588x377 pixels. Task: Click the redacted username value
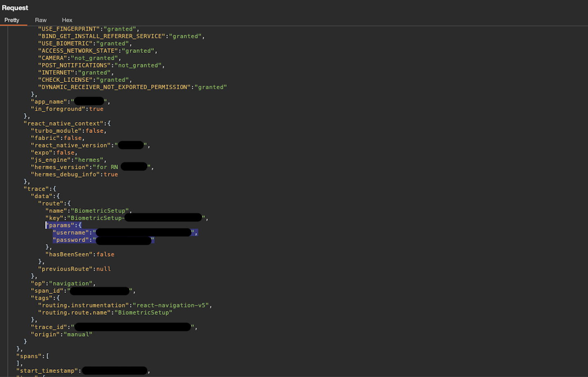(143, 232)
